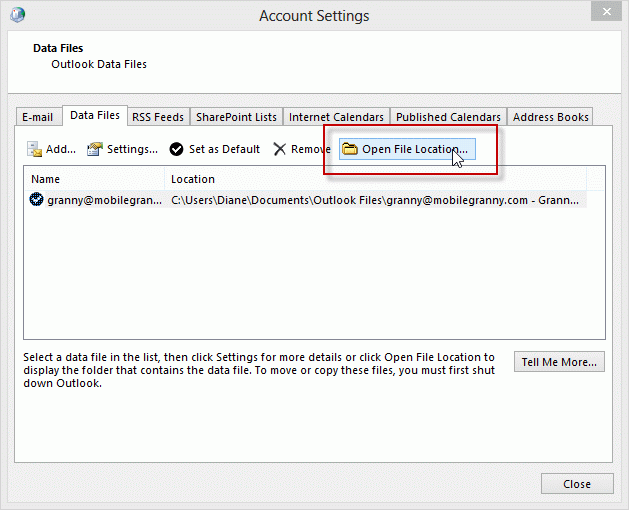Click the Close button at bottom
The image size is (629, 510).
click(x=577, y=484)
